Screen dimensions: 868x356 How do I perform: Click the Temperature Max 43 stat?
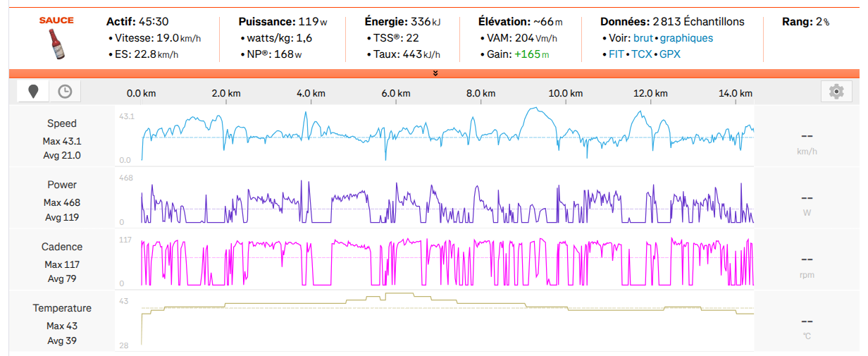point(62,326)
